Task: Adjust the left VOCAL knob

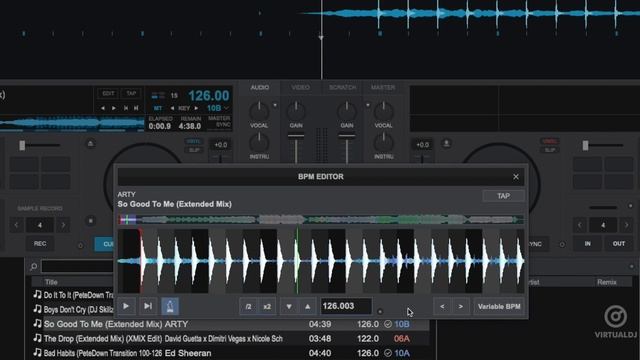Action: (x=259, y=111)
